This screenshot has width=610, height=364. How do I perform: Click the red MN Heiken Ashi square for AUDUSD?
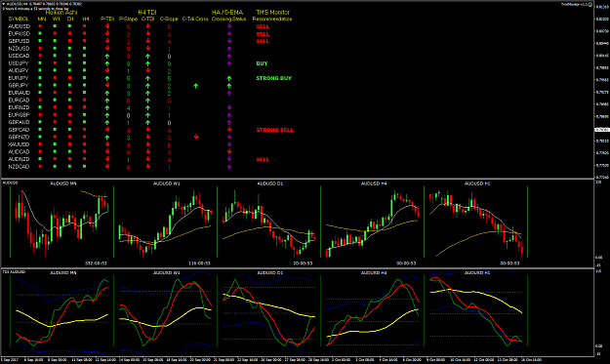tap(40, 26)
